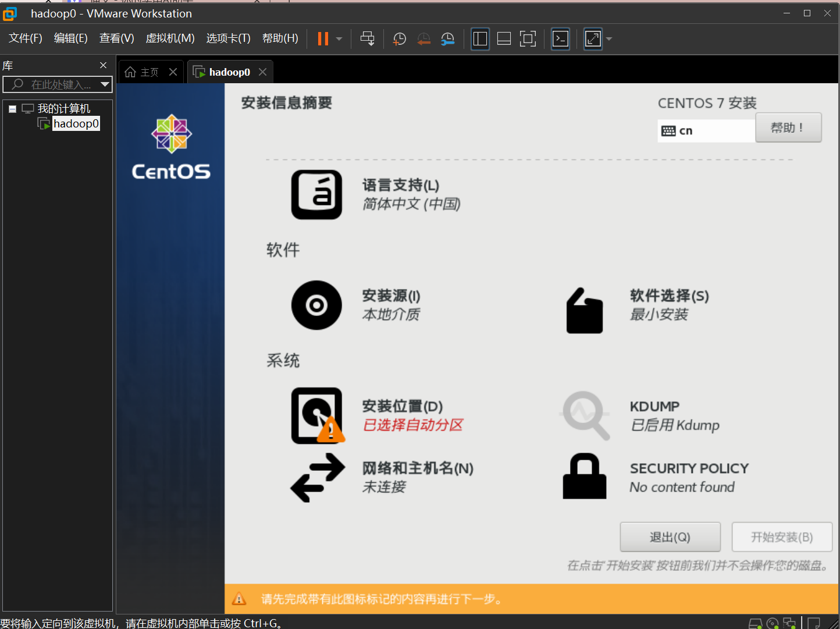840x629 pixels.
Task: Close the hadoop0 tab
Action: coord(262,72)
